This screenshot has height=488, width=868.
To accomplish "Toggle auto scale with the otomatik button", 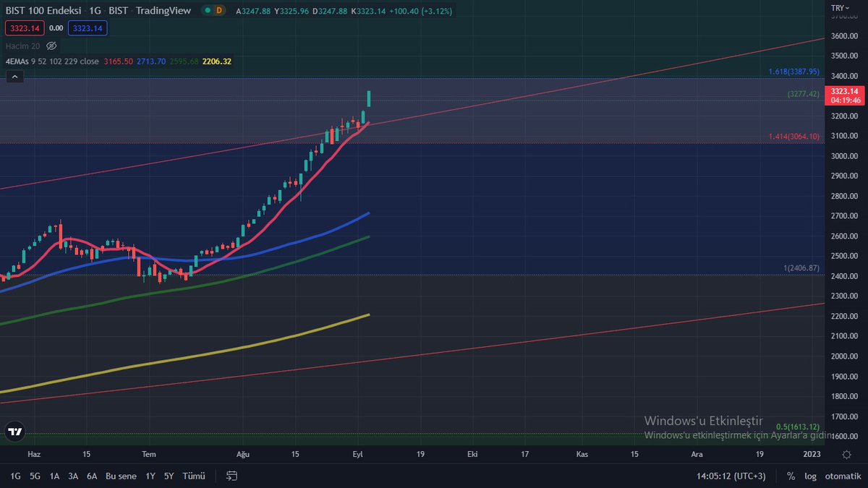I will coord(842,476).
